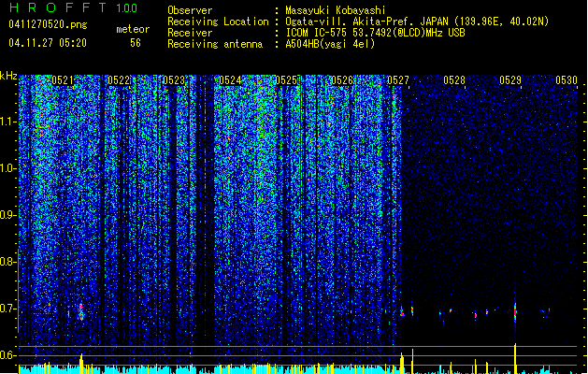The height and width of the screenshot is (374, 588).
Task: Click the 0523 time marker
Action: pos(174,80)
